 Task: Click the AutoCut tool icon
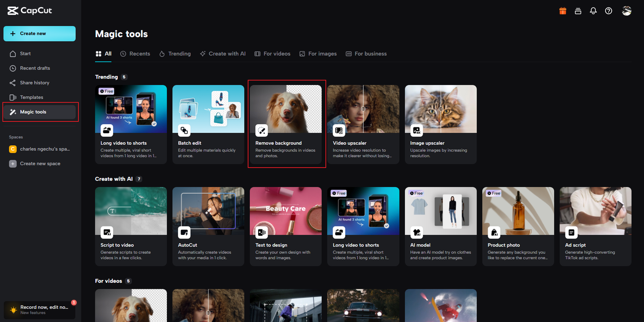(184, 232)
